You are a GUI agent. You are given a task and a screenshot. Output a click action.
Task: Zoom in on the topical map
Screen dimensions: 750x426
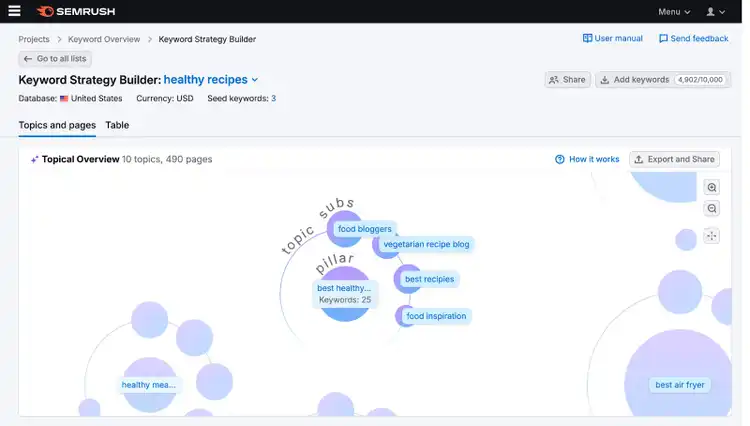712,187
